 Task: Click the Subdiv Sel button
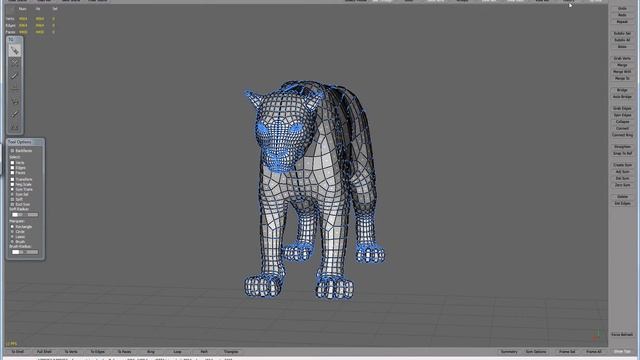pos(622,33)
